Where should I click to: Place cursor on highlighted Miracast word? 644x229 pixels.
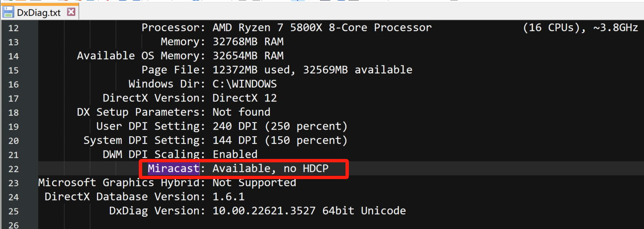pos(173,169)
